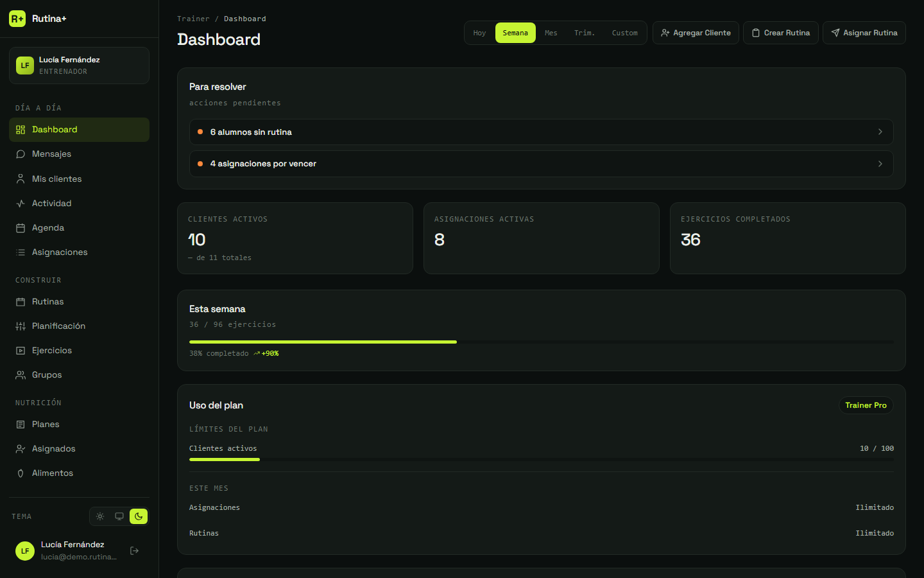Click the Agregar Cliente button
Viewport: 924px width, 578px height.
(x=696, y=33)
